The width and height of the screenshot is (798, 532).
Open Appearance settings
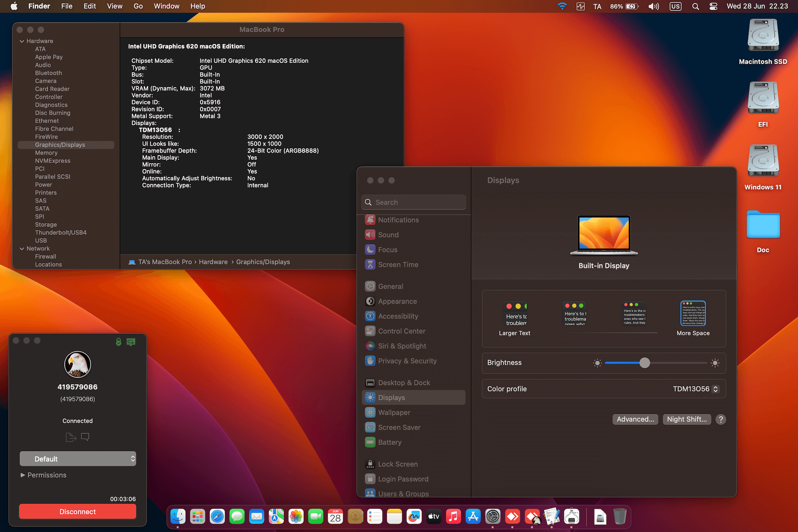coord(414,301)
